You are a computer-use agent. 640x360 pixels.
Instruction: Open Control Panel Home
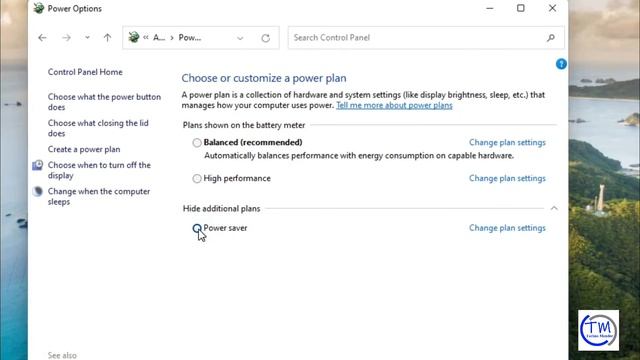(85, 72)
